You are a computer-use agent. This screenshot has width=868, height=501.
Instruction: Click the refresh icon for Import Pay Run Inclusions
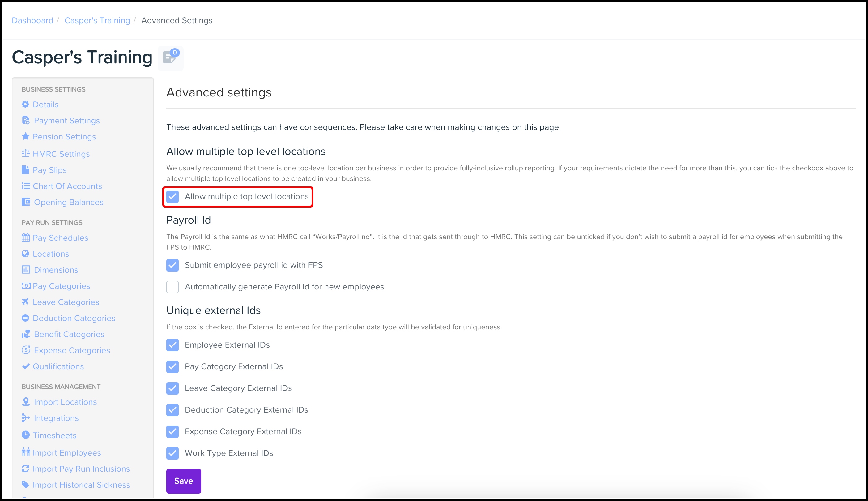point(25,469)
